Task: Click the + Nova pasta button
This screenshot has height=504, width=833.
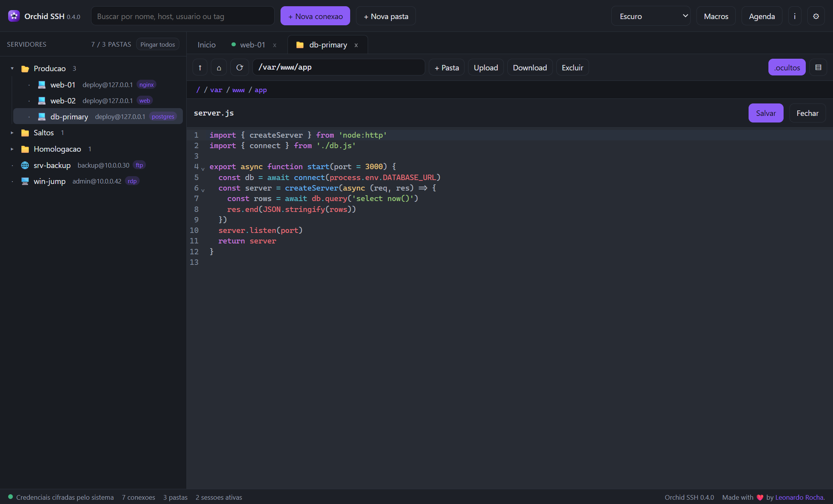Action: [x=386, y=16]
